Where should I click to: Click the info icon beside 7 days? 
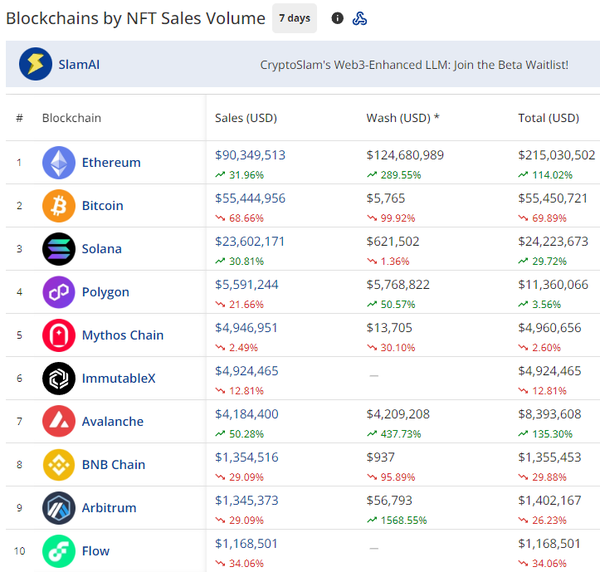point(337,18)
